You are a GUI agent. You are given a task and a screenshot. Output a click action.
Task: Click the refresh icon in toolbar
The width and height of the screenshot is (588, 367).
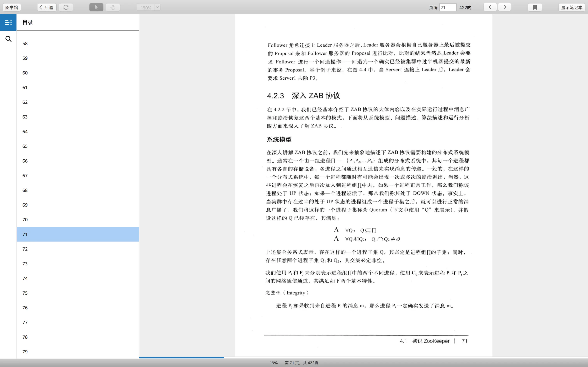click(x=66, y=7)
